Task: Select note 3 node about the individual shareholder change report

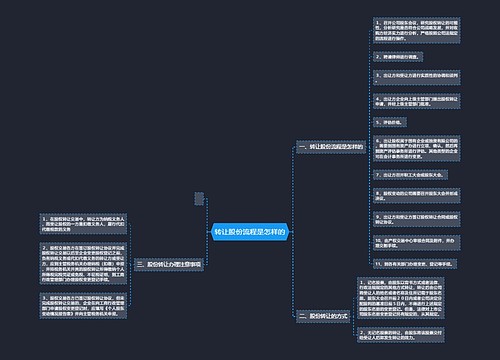Action: 83,306
